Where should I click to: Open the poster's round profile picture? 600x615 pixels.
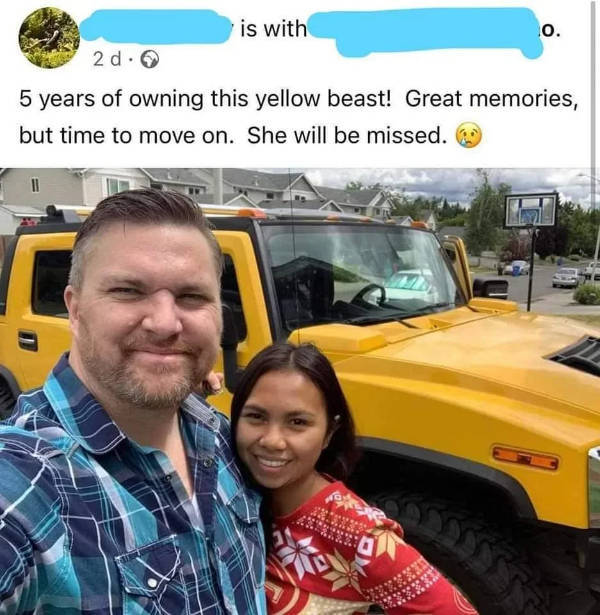[49, 38]
